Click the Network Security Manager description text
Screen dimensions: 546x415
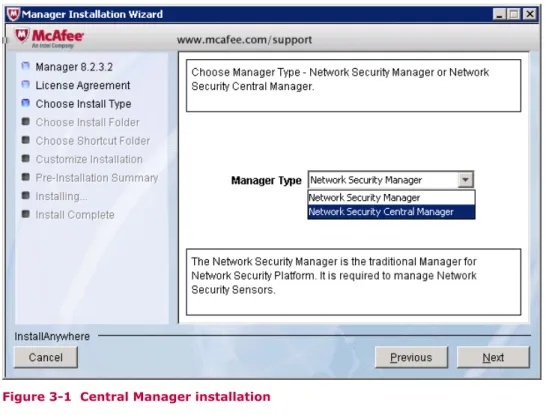[x=334, y=275]
